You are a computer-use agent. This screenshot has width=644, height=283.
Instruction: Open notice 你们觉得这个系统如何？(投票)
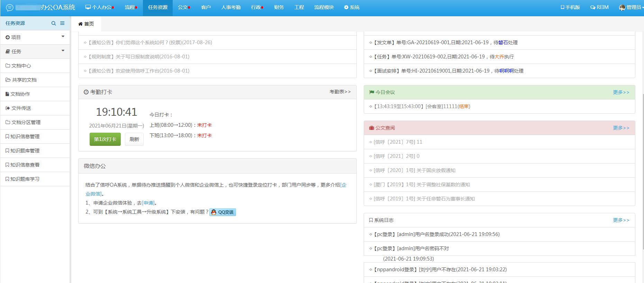217,43
